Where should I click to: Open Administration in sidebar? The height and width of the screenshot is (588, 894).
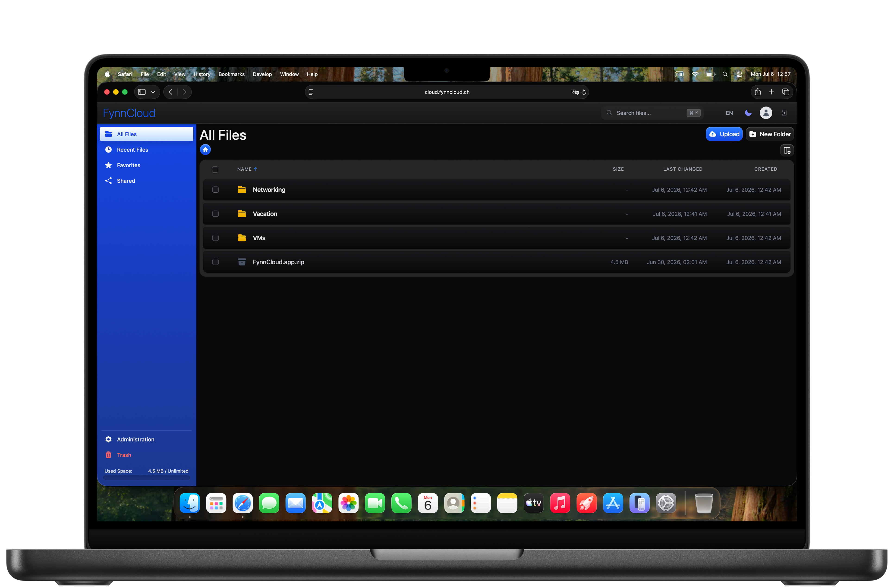click(147, 439)
